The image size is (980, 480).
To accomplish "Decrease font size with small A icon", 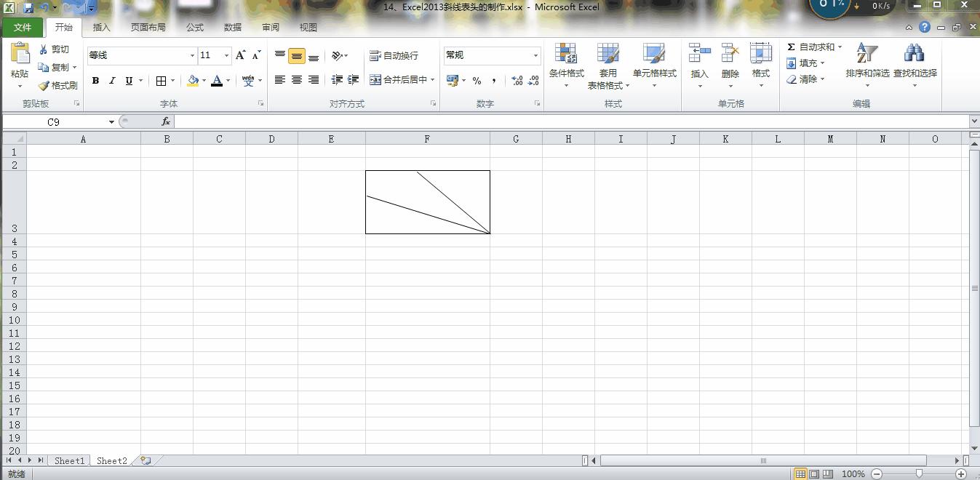I will 257,55.
